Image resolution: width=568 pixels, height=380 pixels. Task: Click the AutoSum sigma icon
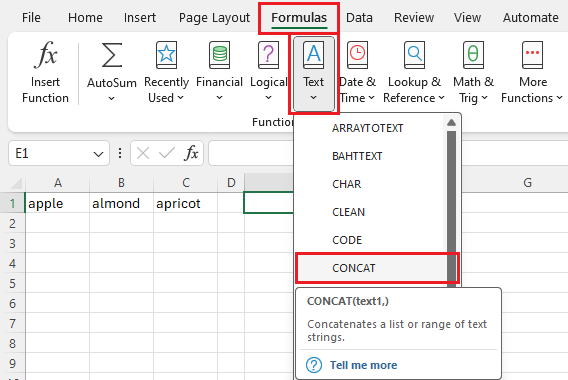[x=112, y=55]
